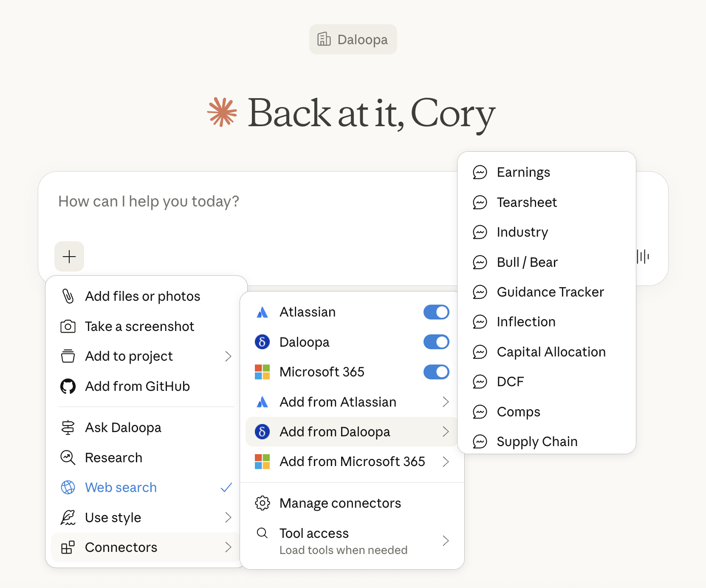Screen dimensions: 706x588
Task: Choose the Capital Allocation prompt
Action: (x=547, y=352)
